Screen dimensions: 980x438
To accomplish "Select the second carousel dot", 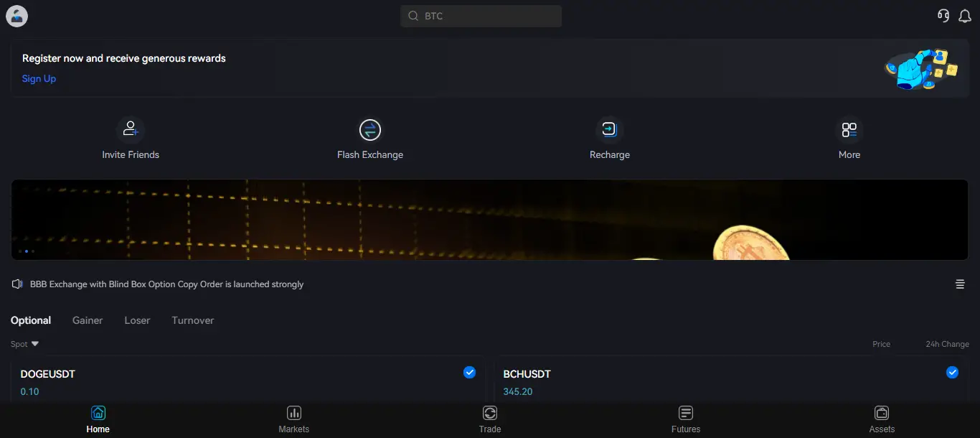I will tap(27, 251).
